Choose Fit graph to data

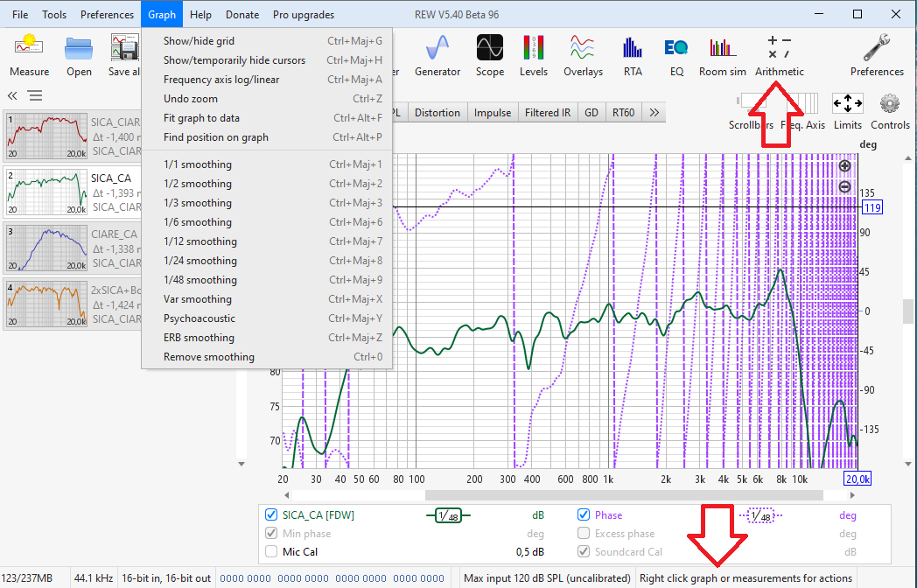201,118
